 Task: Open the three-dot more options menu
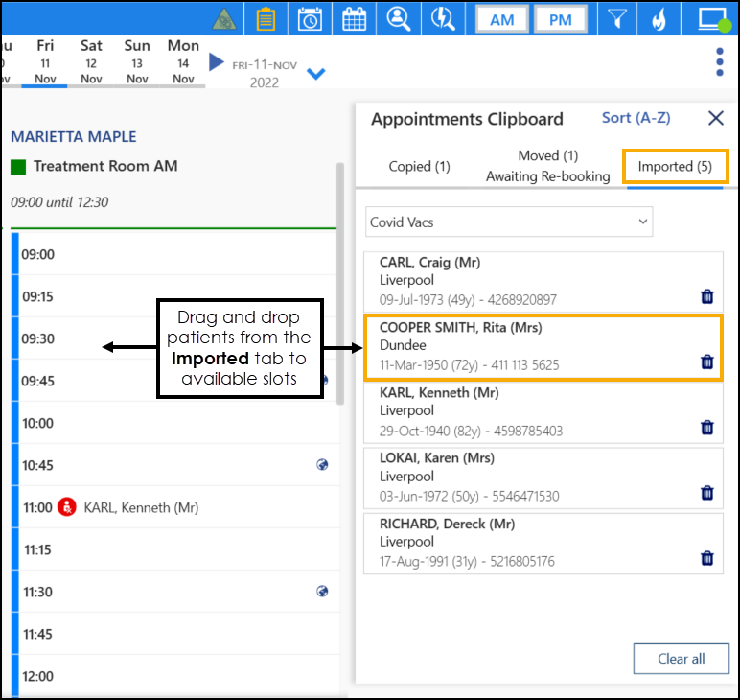[720, 61]
